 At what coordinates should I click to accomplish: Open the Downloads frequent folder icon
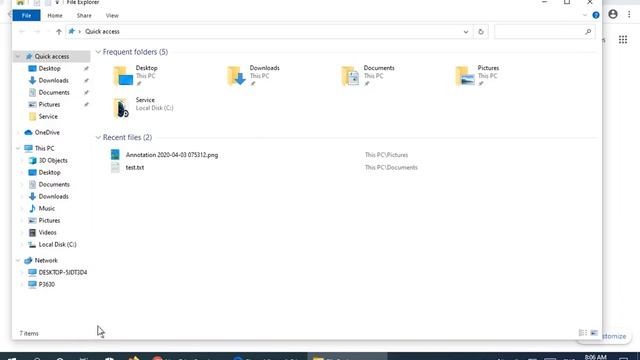pyautogui.click(x=237, y=76)
